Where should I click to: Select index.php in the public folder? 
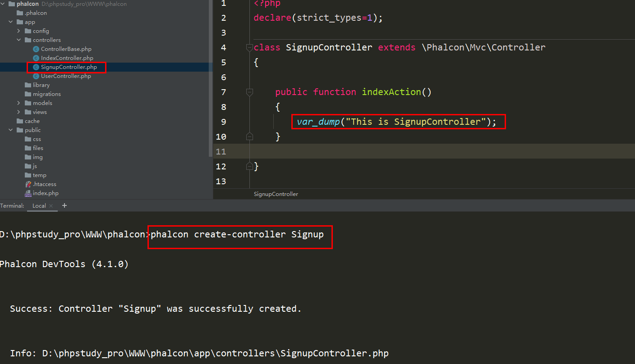click(x=46, y=193)
